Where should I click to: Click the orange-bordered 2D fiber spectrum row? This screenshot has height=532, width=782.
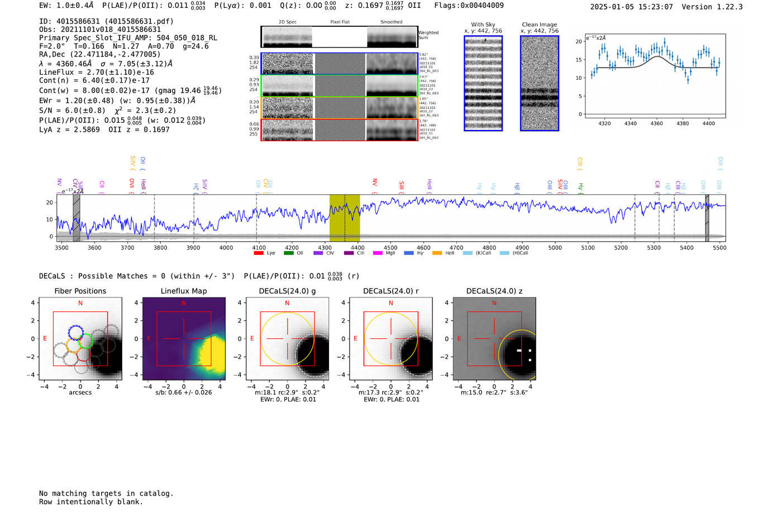[340, 108]
